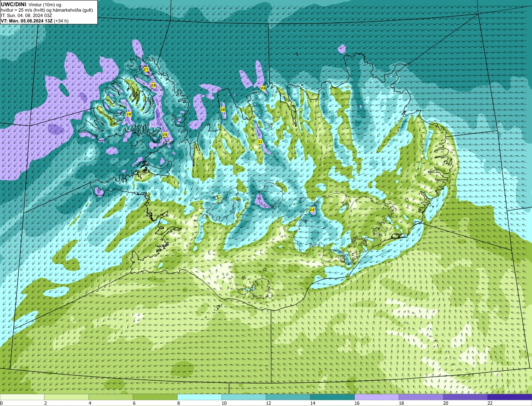Pick the 4–6 m/s legend color swatch
The width and height of the screenshot is (532, 406).
111,397
